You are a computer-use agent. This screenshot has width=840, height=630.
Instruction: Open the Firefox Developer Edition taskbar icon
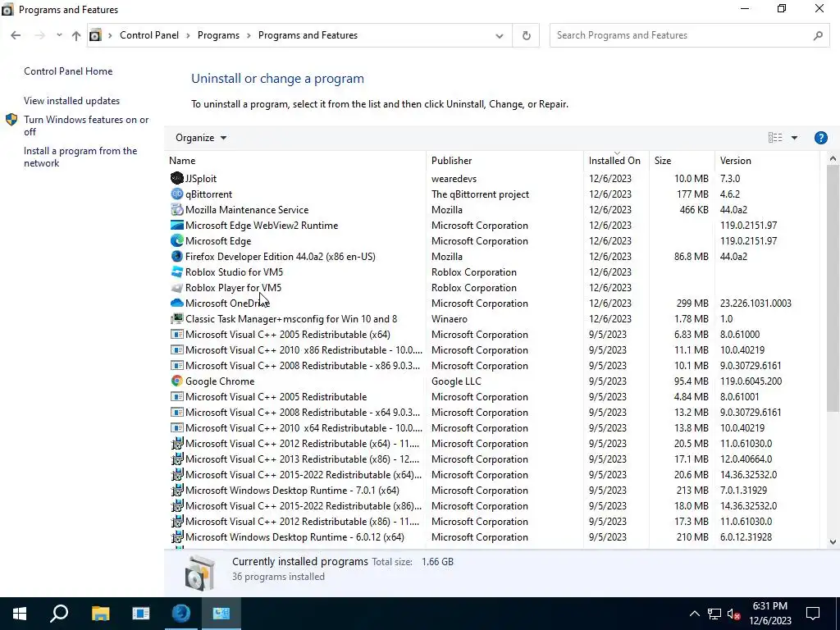point(181,614)
